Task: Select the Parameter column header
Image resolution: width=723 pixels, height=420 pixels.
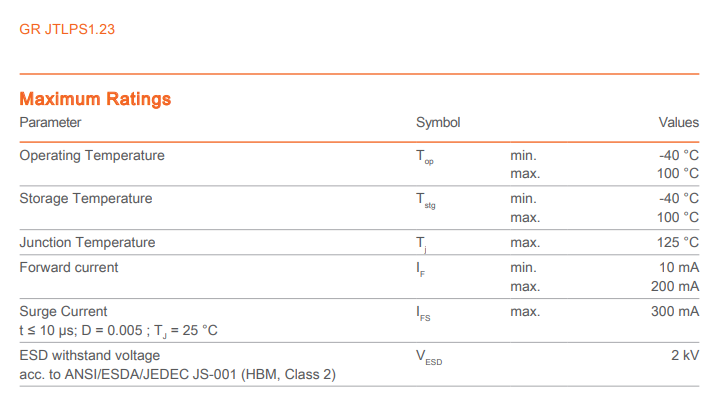Action: [x=50, y=123]
